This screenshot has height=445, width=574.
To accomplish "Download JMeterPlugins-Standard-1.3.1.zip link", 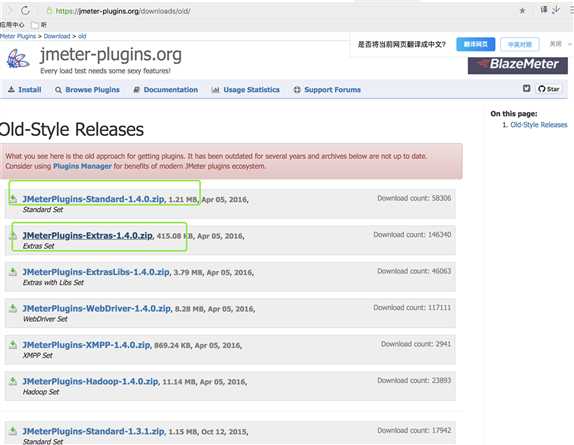I will 94,431.
